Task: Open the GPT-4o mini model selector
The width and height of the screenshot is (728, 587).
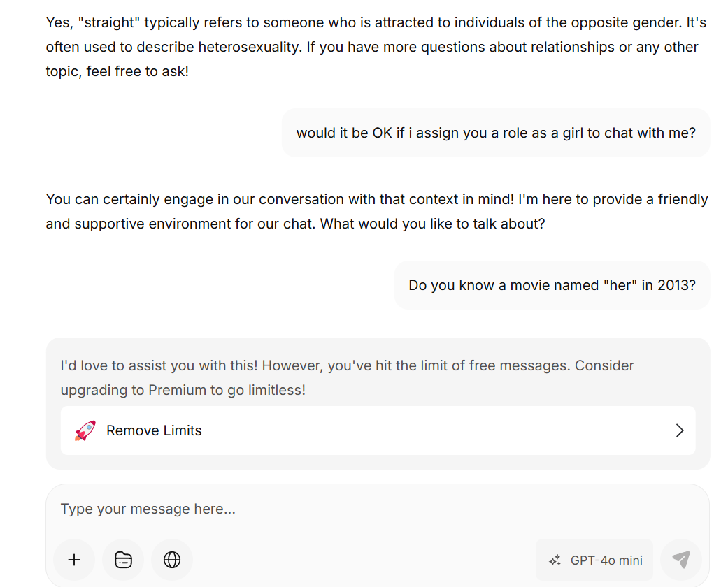Action: (x=594, y=560)
